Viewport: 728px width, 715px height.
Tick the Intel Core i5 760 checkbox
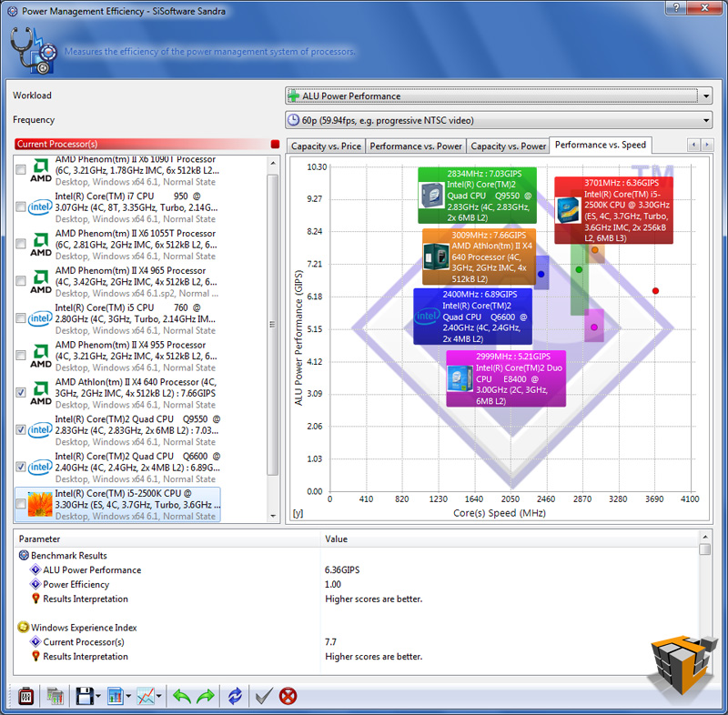click(20, 318)
